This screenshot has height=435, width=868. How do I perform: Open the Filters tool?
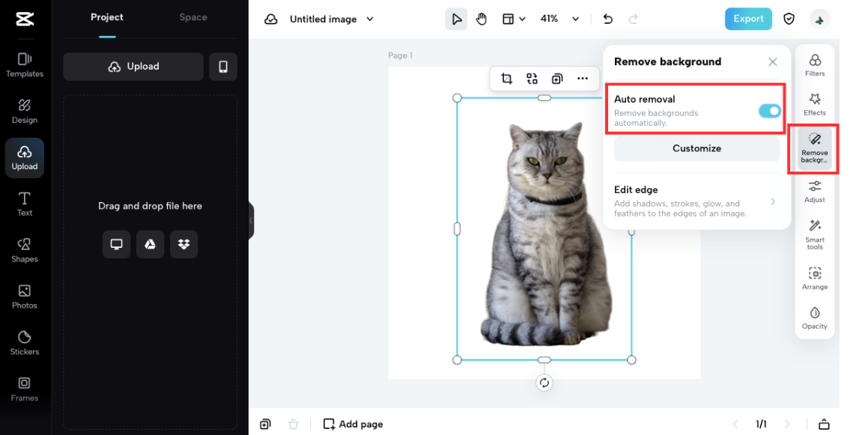tap(815, 64)
